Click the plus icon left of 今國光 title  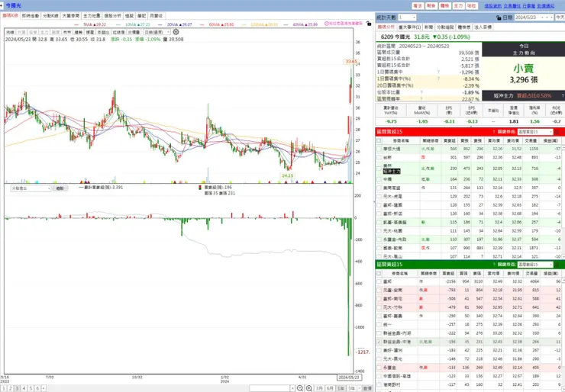coord(2,5)
